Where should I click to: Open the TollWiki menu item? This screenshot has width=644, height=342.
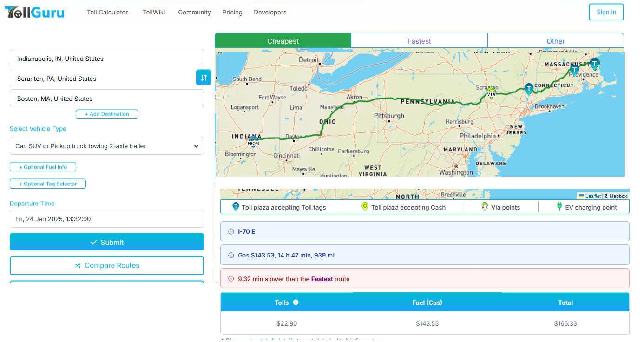[x=153, y=13]
